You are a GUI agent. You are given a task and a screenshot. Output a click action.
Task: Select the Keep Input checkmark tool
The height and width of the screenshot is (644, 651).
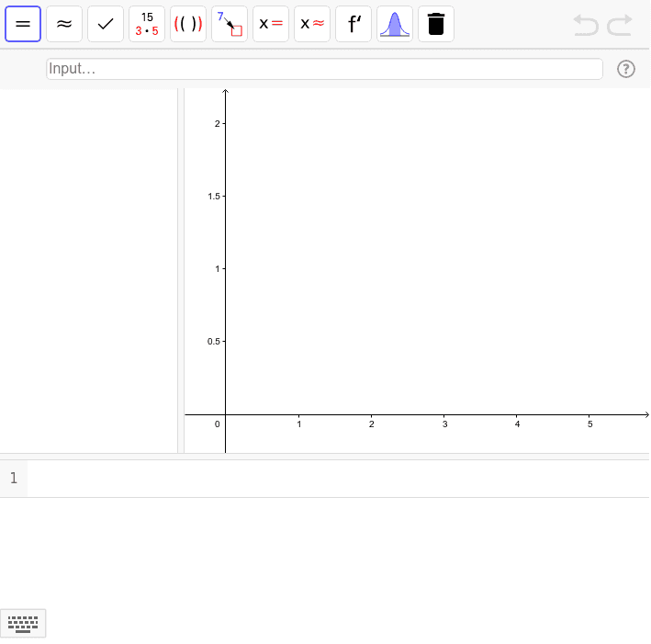(106, 24)
